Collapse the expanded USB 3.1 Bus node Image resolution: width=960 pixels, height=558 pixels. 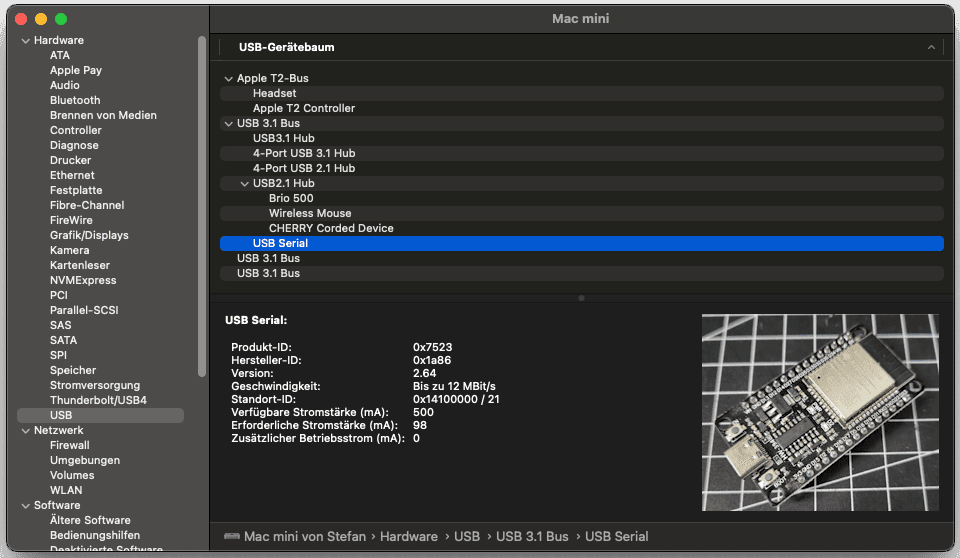[228, 124]
